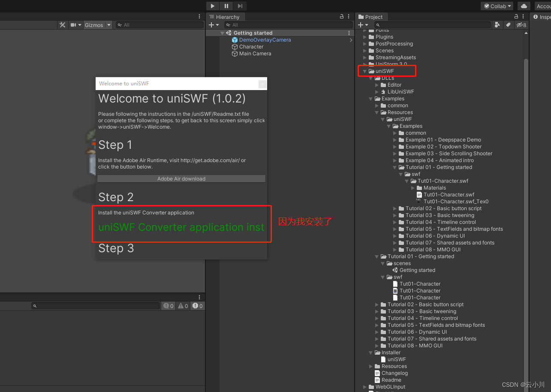Image resolution: width=551 pixels, height=392 pixels.
Task: Toggle console error messages filter
Action: [x=197, y=306]
